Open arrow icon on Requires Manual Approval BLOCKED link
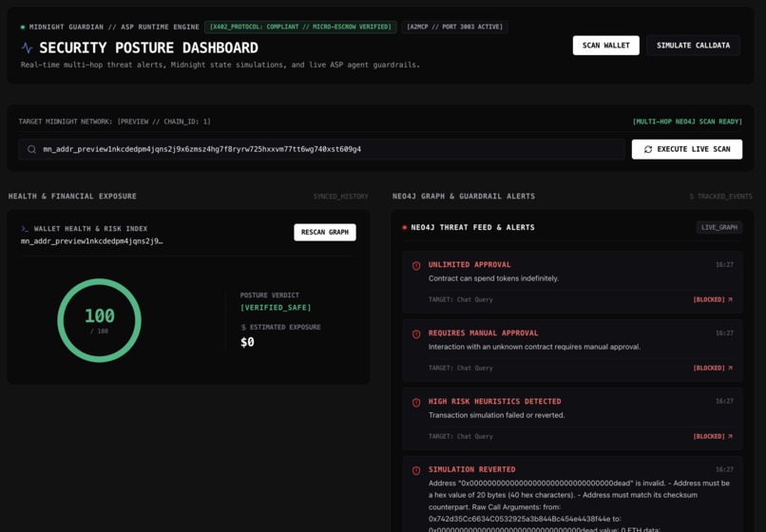 pyautogui.click(x=730, y=368)
